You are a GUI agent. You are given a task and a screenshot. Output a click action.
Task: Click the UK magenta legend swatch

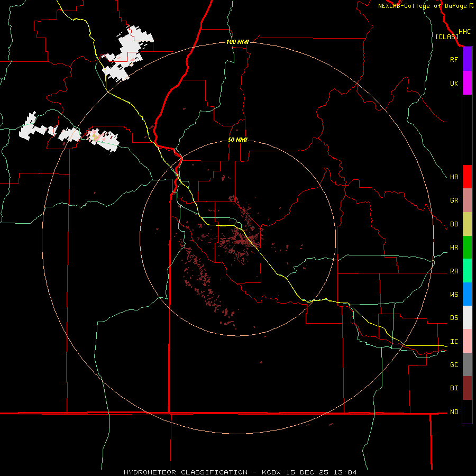(x=467, y=83)
